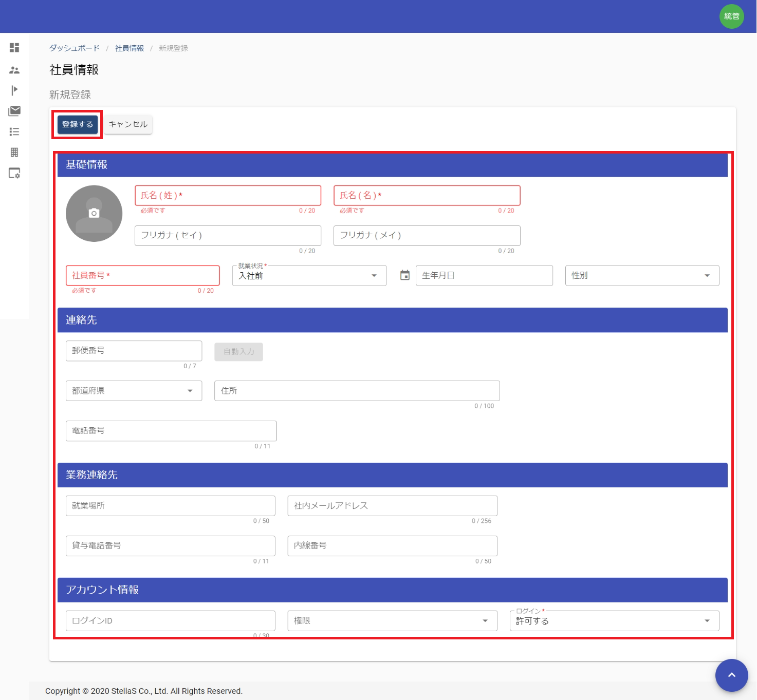Expand the ログイン permission dropdown
The height and width of the screenshot is (700, 757).
coord(614,621)
